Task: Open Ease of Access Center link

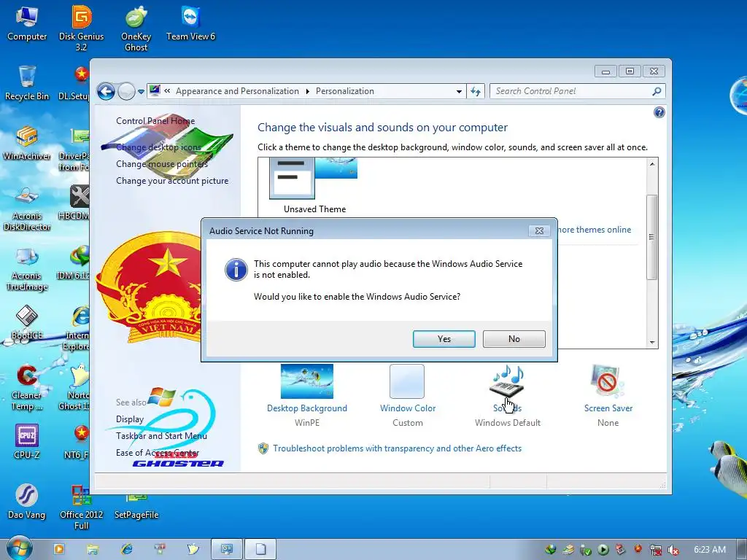Action: 158,453
